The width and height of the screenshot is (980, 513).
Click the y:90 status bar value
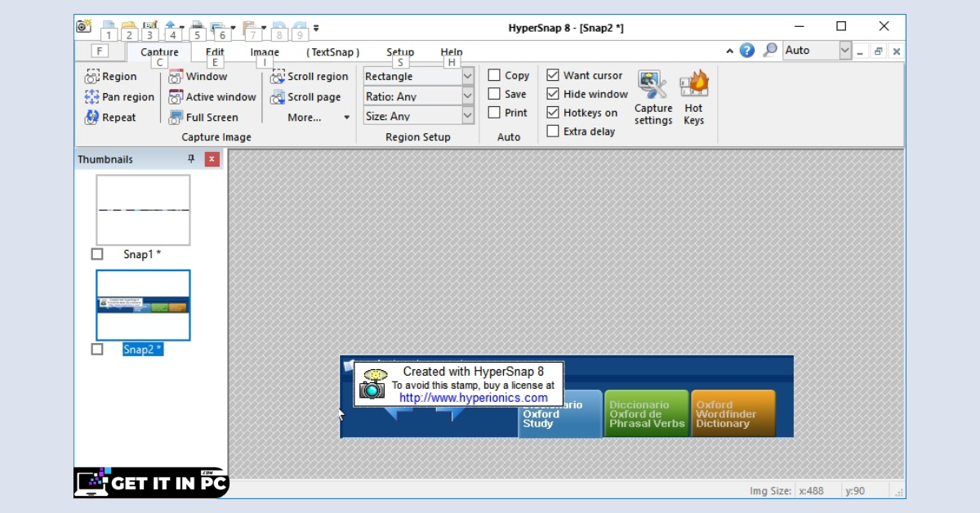point(857,491)
